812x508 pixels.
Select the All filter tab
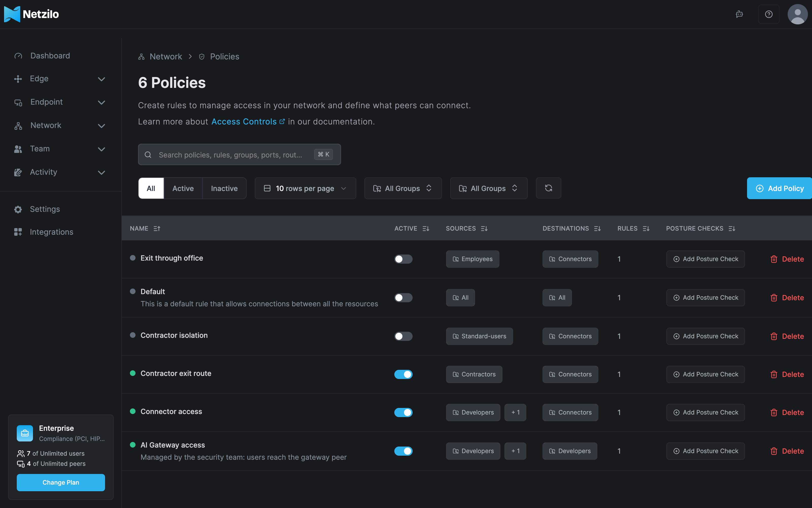151,188
